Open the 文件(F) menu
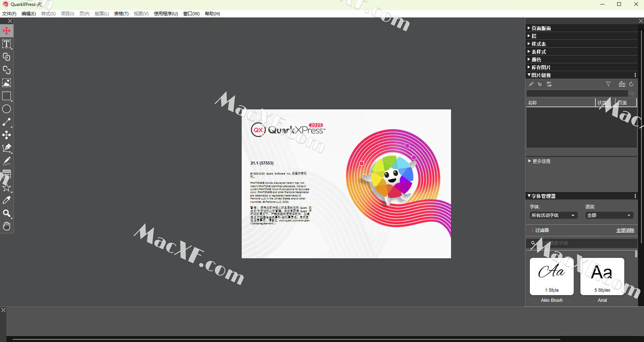This screenshot has height=342, width=644. 9,14
